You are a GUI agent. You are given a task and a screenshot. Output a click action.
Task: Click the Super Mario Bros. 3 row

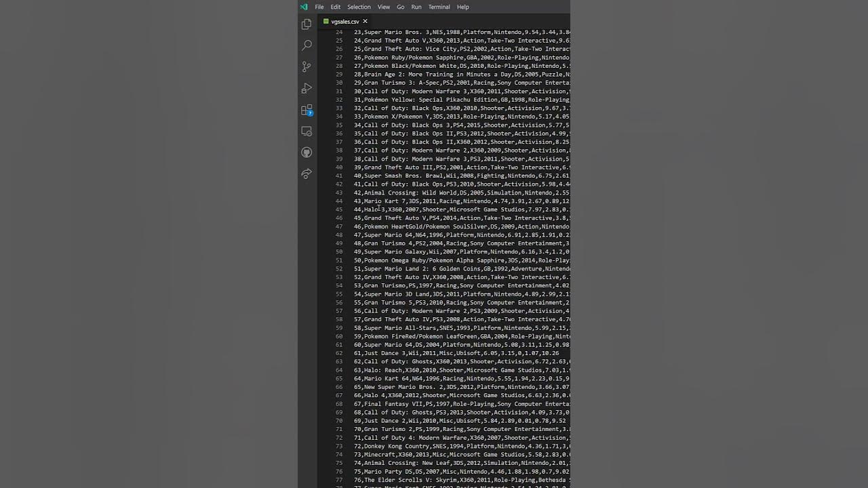462,32
